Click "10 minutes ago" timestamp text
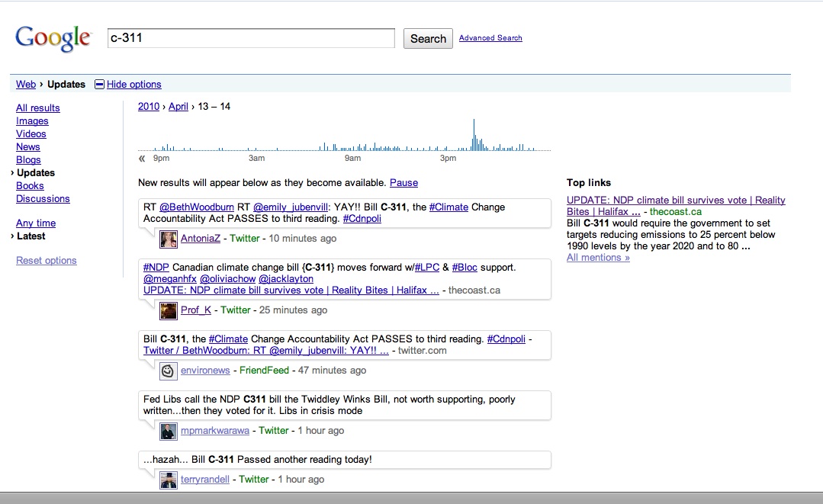This screenshot has width=823, height=504. tap(303, 239)
